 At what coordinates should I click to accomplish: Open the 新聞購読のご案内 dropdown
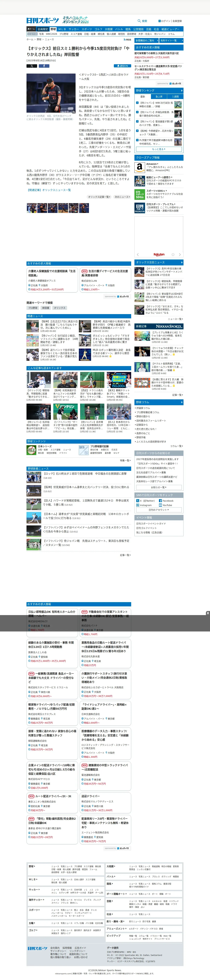coord(147,40)
